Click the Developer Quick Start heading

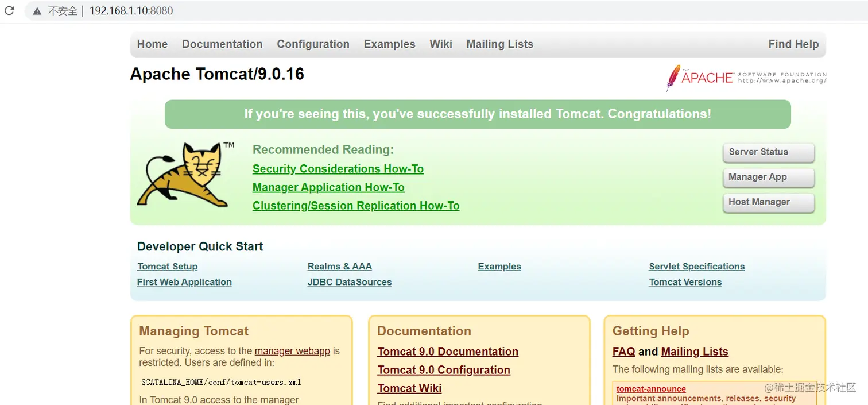point(200,246)
